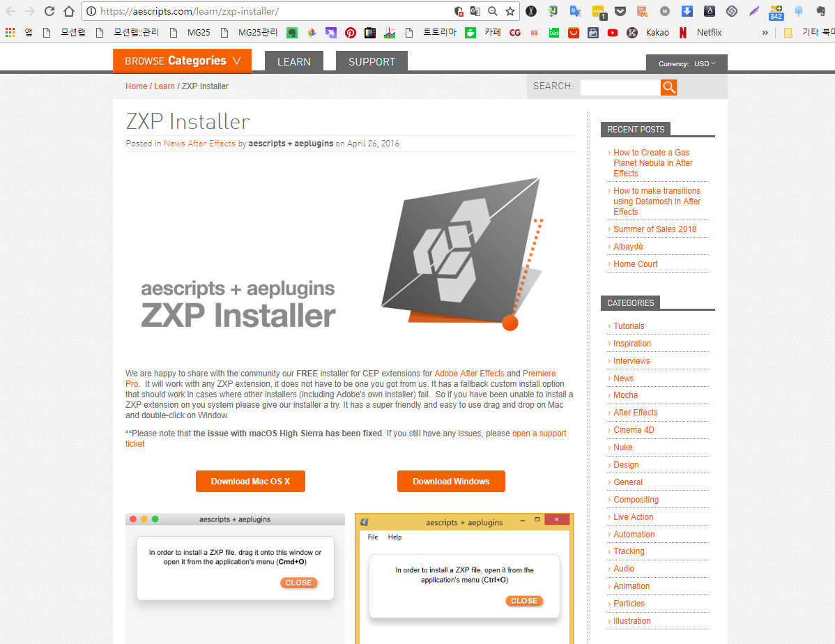Click the zoom magnifier icon in address bar

(x=493, y=11)
